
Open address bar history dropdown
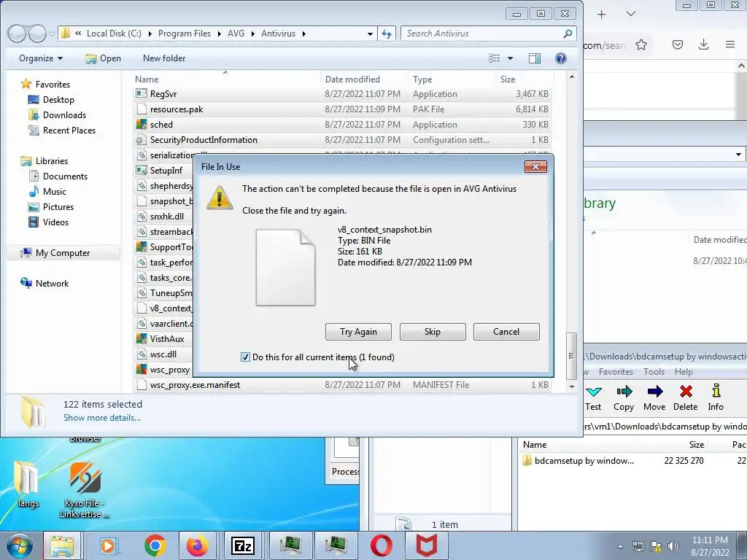click(370, 34)
